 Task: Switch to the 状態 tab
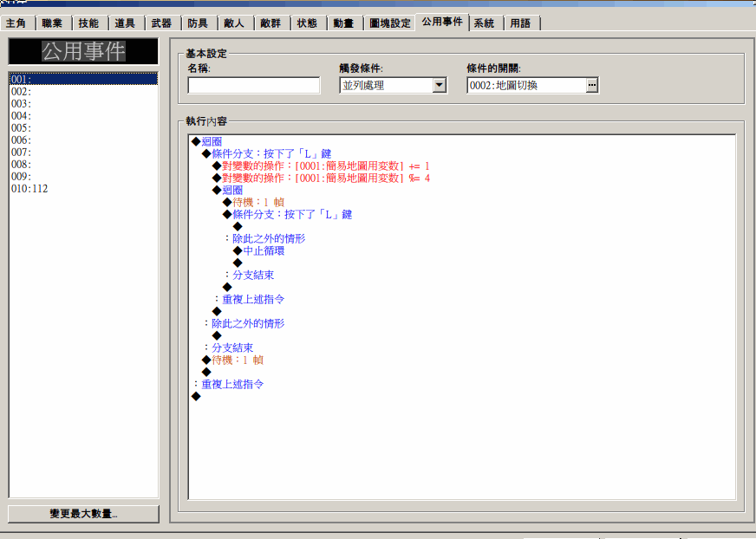308,23
